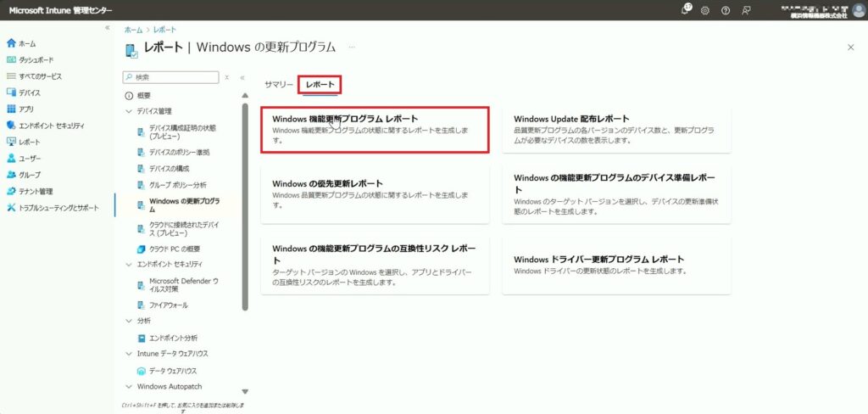The height and width of the screenshot is (414, 868).
Task: Click icon beside クラウド PC の概要
Action: 142,249
